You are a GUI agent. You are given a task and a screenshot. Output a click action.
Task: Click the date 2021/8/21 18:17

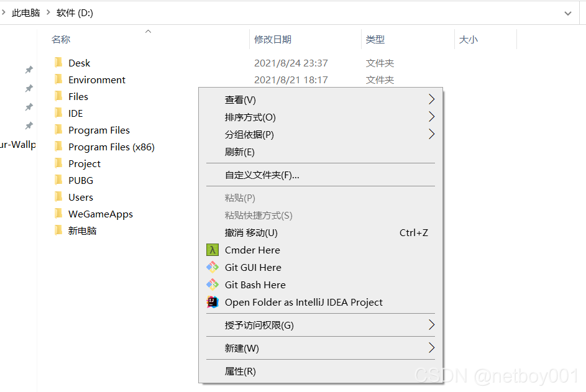pos(291,80)
